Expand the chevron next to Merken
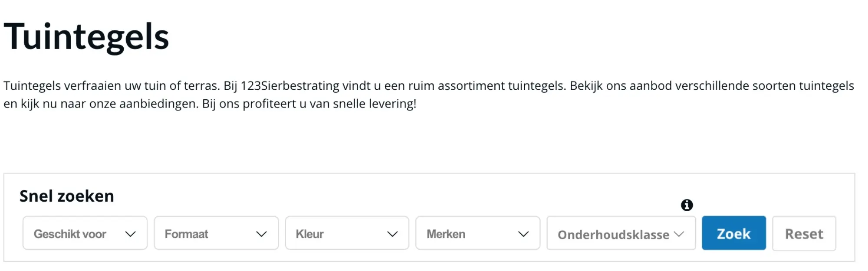 (524, 234)
